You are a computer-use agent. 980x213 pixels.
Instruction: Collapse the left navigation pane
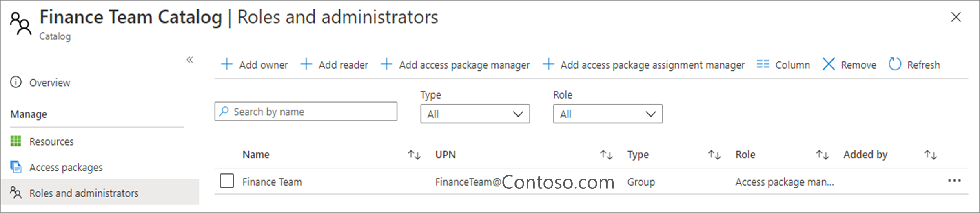(190, 60)
